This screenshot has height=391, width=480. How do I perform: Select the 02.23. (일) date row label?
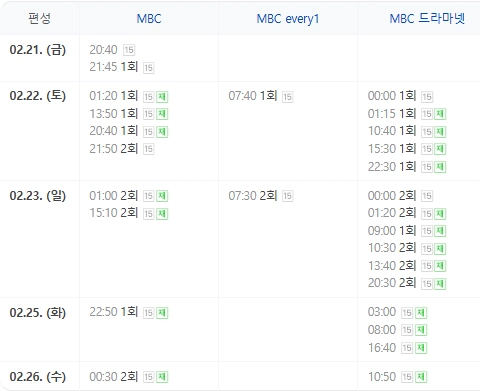click(x=38, y=196)
